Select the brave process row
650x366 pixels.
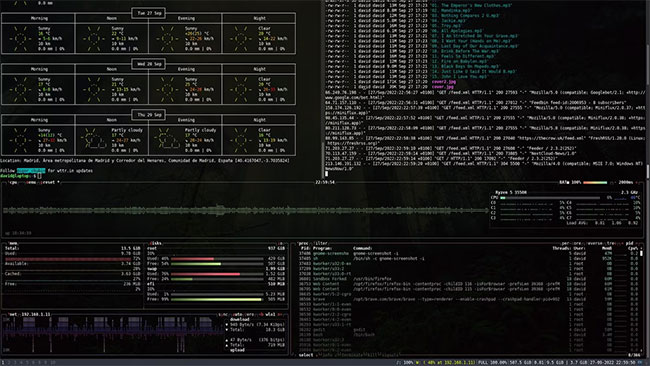[468, 299]
